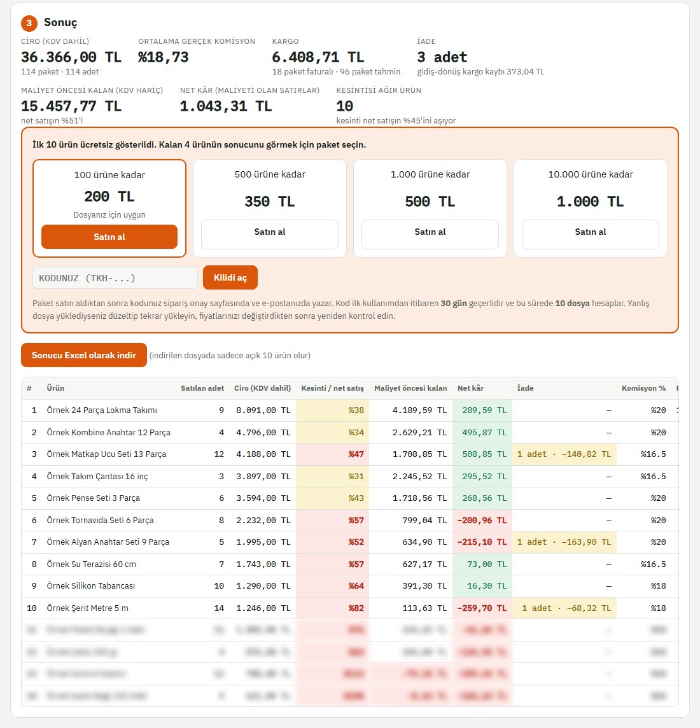This screenshot has width=700, height=728.
Task: Focus the KODUNUZ code input field
Action: click(x=115, y=278)
